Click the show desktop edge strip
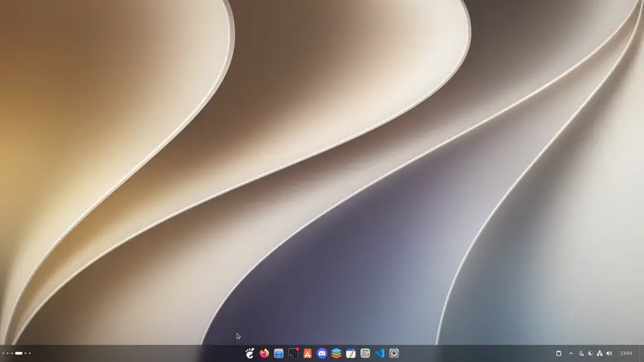Image resolution: width=644 pixels, height=362 pixels. pos(641,353)
